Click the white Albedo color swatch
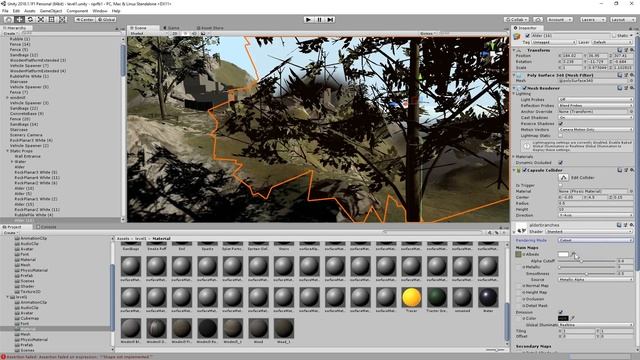The image size is (640, 360). [563, 254]
